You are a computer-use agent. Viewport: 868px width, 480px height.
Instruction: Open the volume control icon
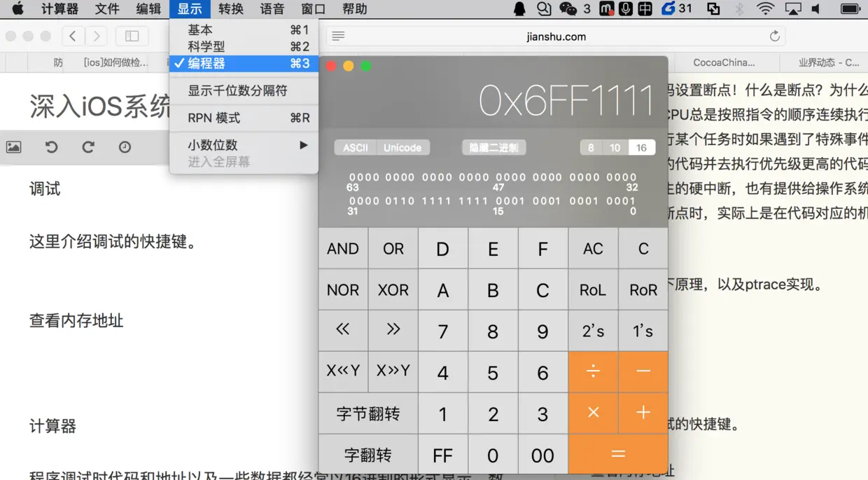click(816, 9)
